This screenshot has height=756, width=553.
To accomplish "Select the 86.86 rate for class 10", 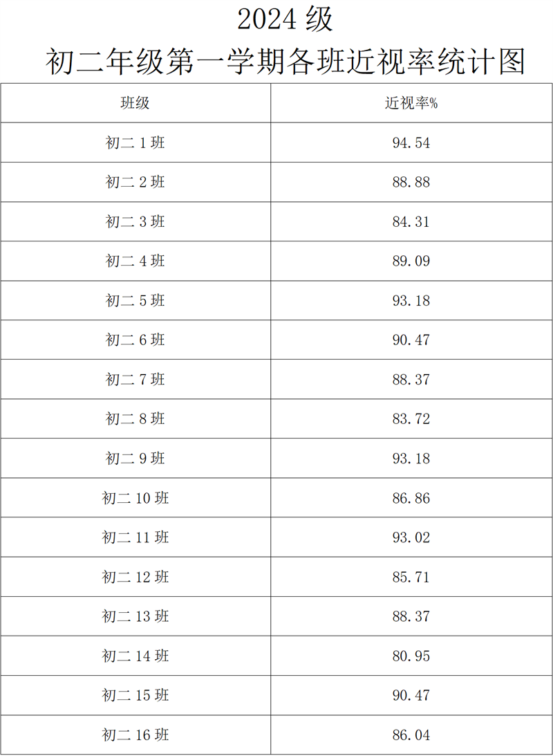I will pyautogui.click(x=411, y=498).
